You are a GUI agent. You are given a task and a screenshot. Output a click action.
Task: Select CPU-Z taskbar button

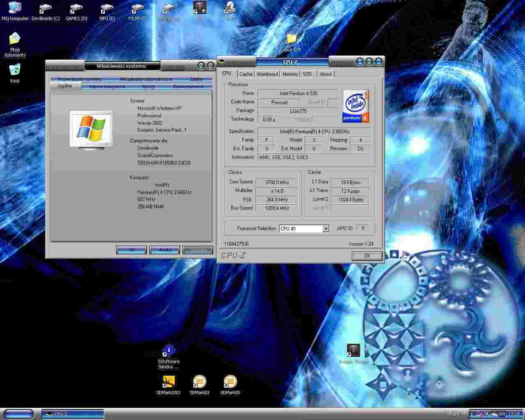[73, 414]
